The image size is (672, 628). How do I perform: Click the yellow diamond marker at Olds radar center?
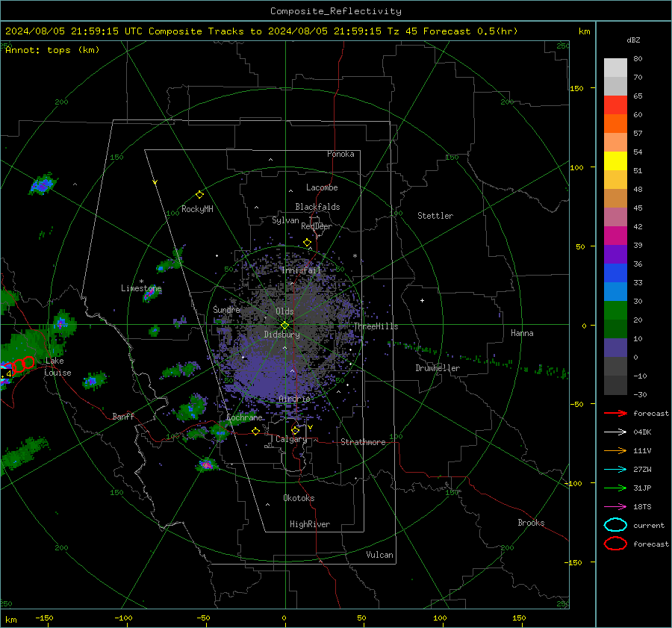284,326
